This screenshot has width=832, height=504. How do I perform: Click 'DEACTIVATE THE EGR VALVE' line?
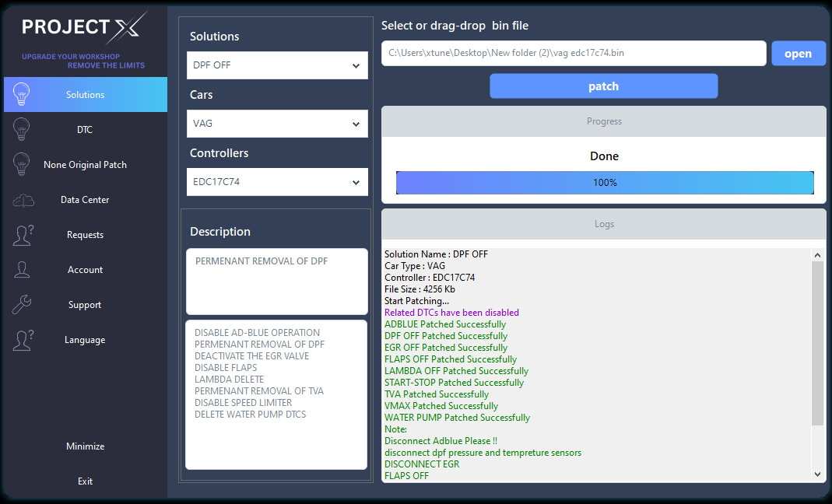point(252,356)
